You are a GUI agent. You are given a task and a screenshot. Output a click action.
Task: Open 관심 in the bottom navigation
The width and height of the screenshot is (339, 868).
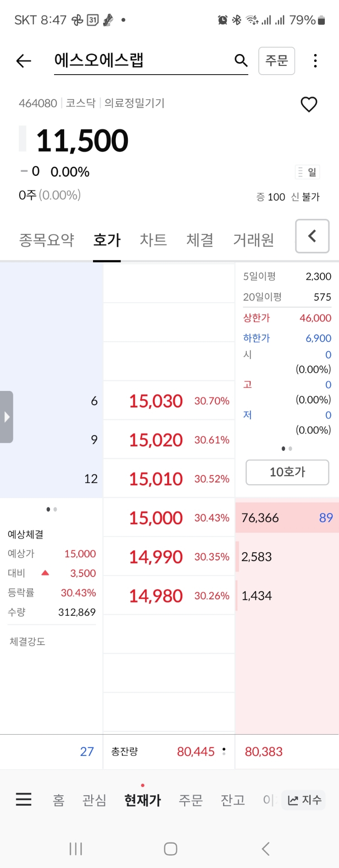[94, 800]
